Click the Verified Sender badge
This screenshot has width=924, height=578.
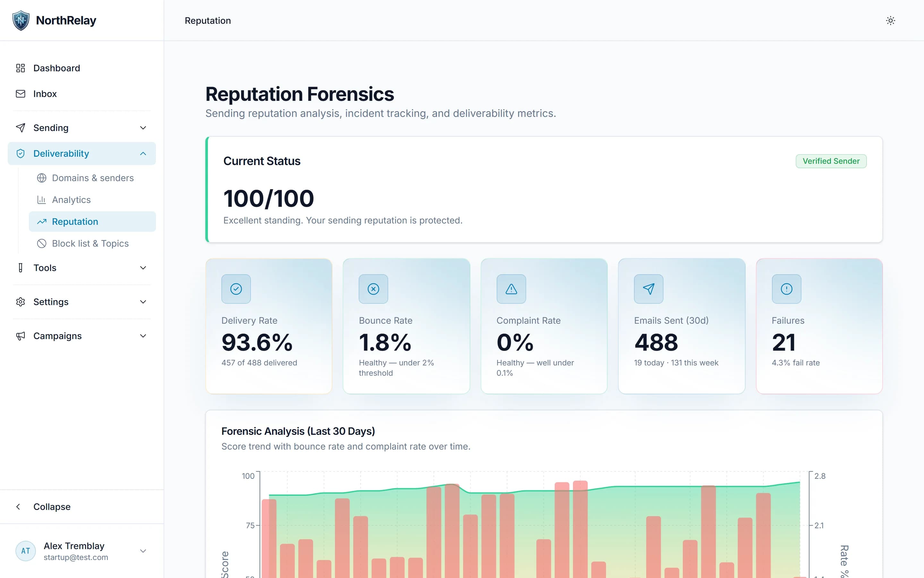(x=831, y=161)
